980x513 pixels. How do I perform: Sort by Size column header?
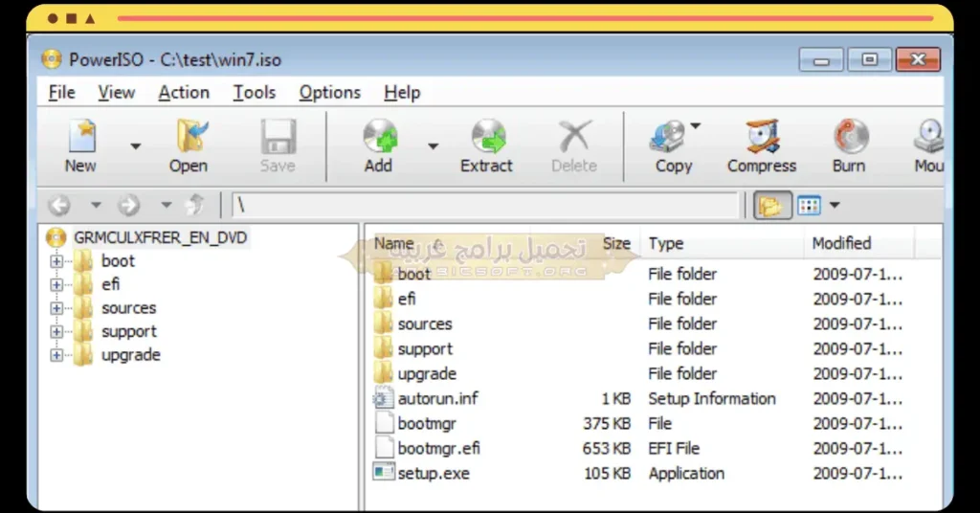616,244
